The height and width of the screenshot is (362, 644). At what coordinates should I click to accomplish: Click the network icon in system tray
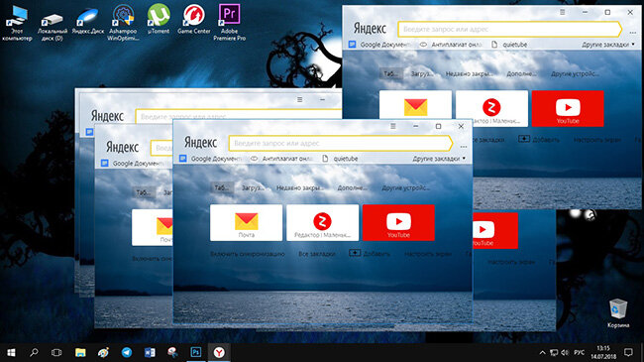(554, 352)
